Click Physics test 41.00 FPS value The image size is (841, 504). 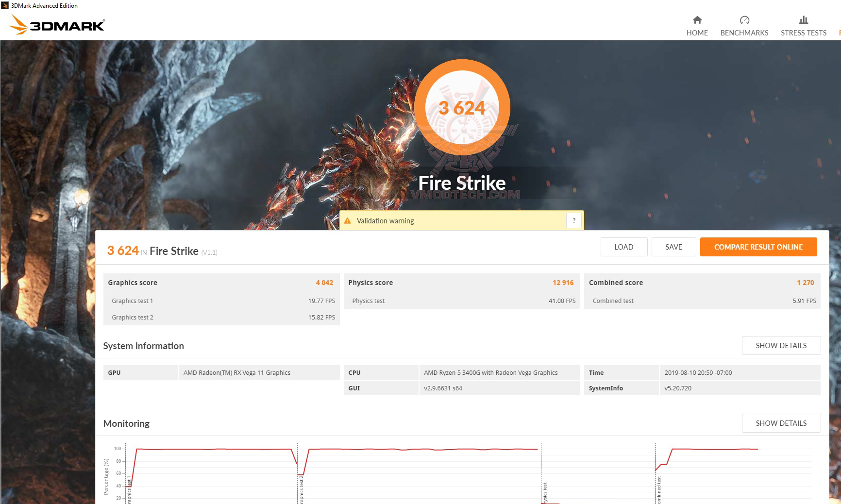[562, 301]
